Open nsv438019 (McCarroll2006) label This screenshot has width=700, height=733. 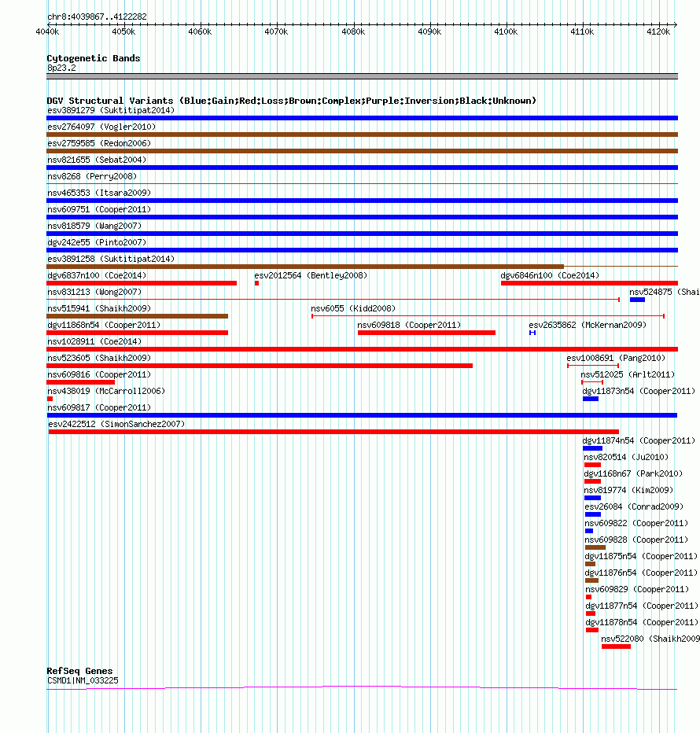[106, 392]
